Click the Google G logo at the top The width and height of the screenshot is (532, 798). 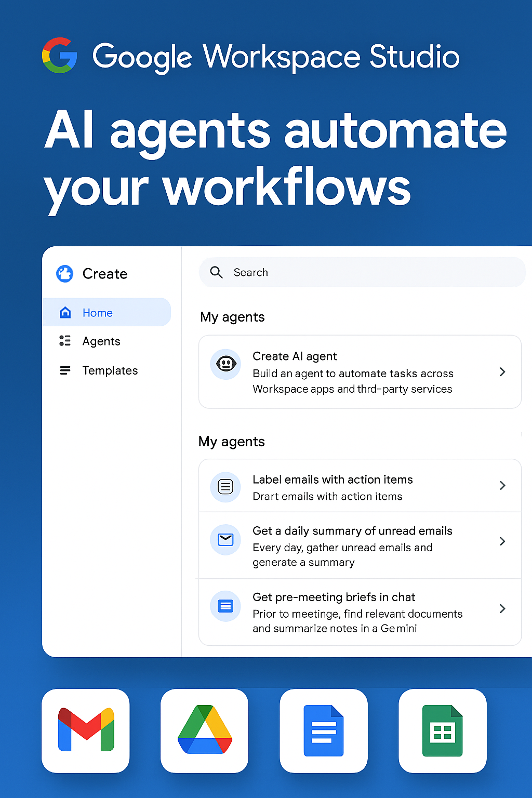click(60, 56)
